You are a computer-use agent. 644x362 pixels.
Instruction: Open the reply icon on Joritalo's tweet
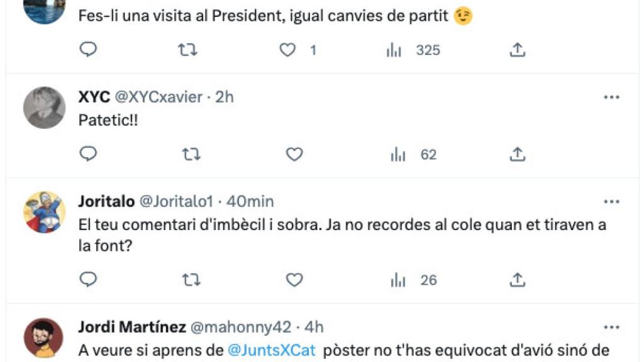87,280
